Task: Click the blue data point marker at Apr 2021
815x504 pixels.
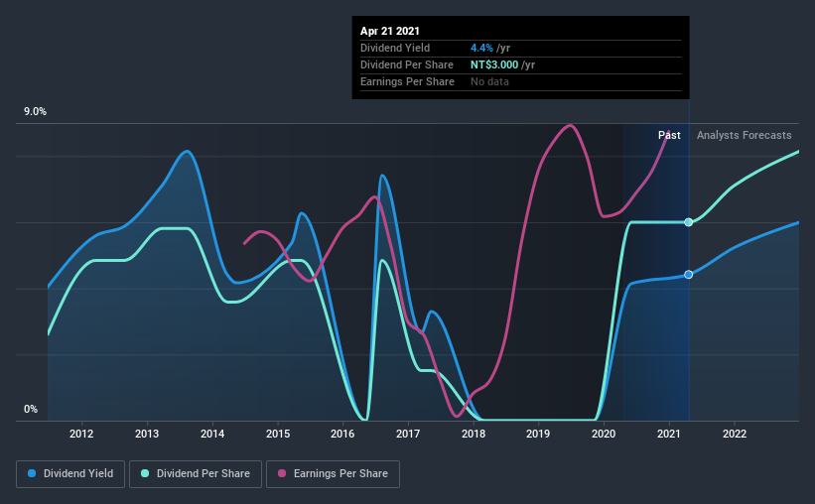Action: (x=688, y=275)
